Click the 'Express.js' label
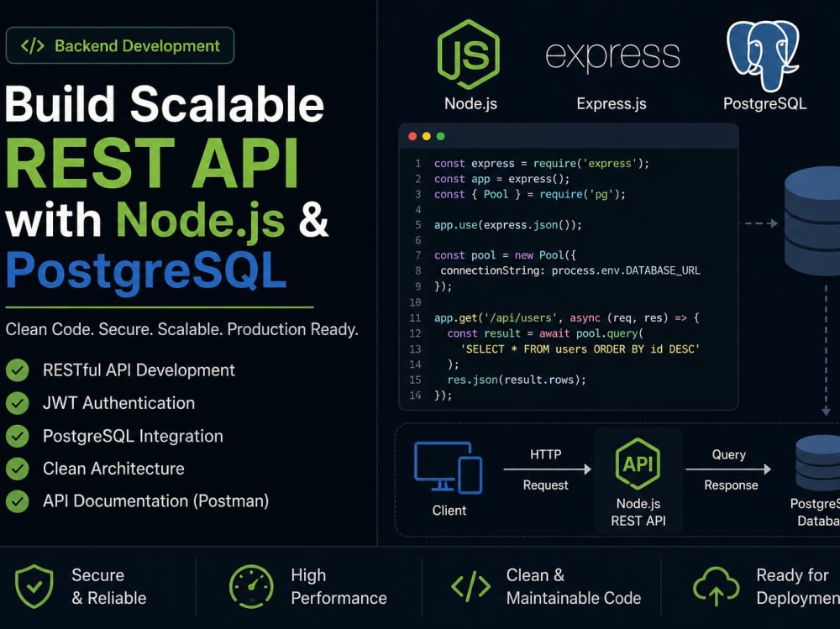The width and height of the screenshot is (840, 629). coord(612,103)
